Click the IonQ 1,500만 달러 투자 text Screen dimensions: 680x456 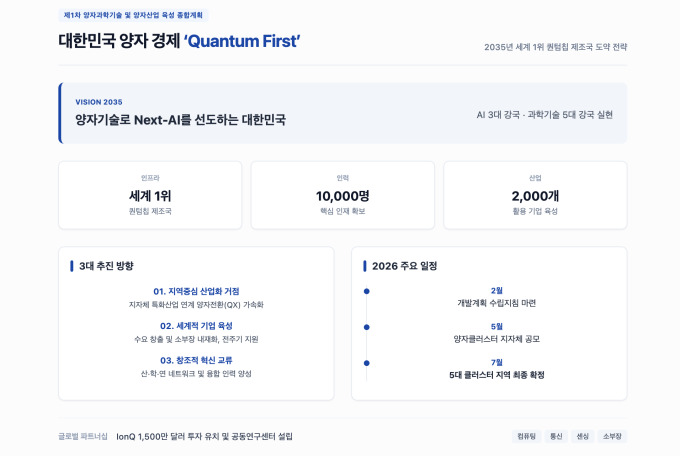(205, 436)
